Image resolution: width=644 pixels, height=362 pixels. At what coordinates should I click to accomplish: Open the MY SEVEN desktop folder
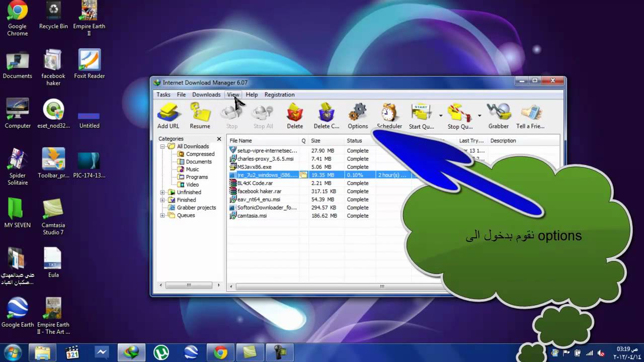point(18,213)
